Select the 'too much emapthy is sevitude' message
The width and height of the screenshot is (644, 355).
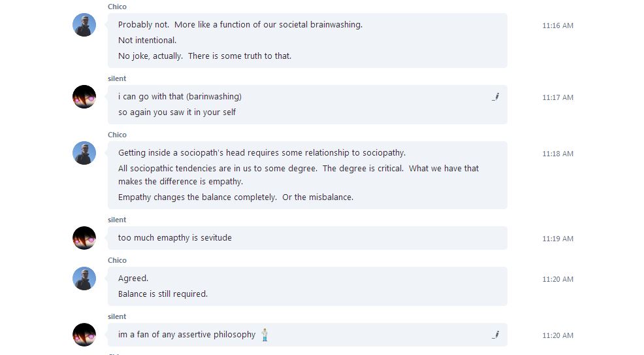click(x=175, y=238)
